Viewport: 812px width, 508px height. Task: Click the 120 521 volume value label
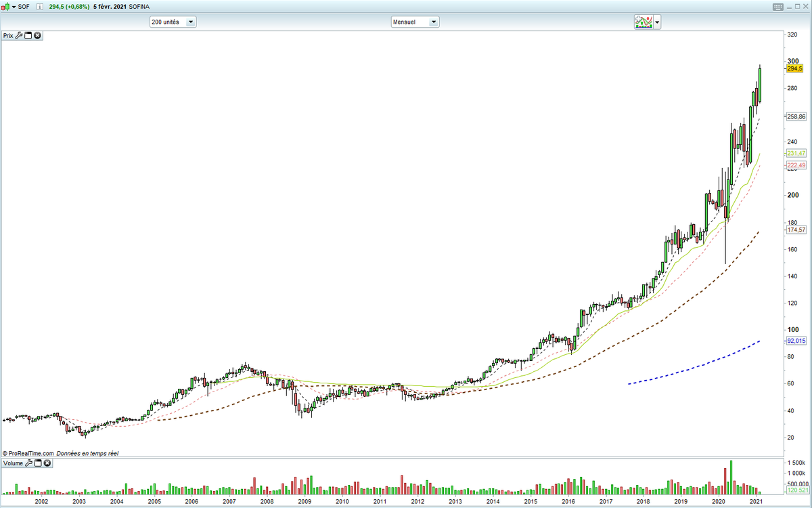(x=796, y=489)
